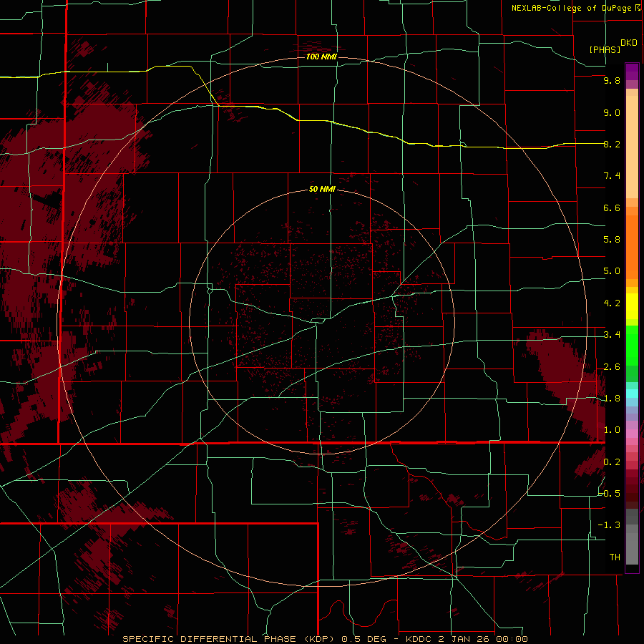Click the 100 NMI range ring label
644x644 pixels.
(x=321, y=57)
